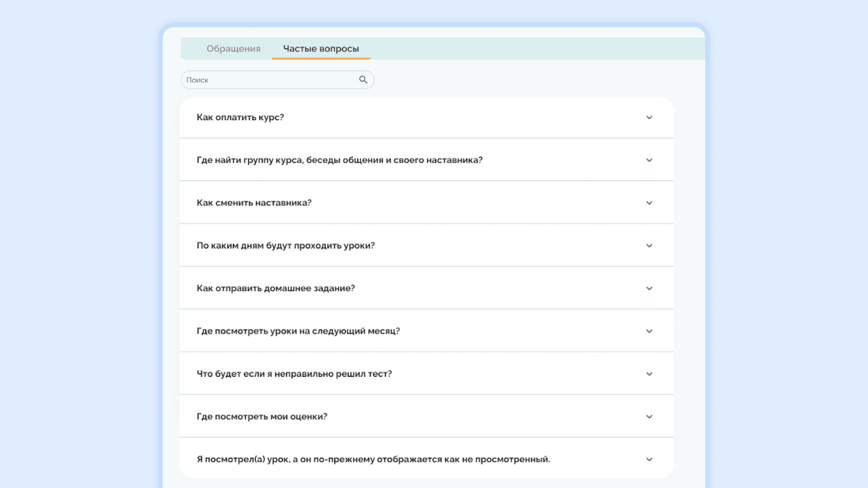Expand the lesson days question chevron

click(x=649, y=246)
